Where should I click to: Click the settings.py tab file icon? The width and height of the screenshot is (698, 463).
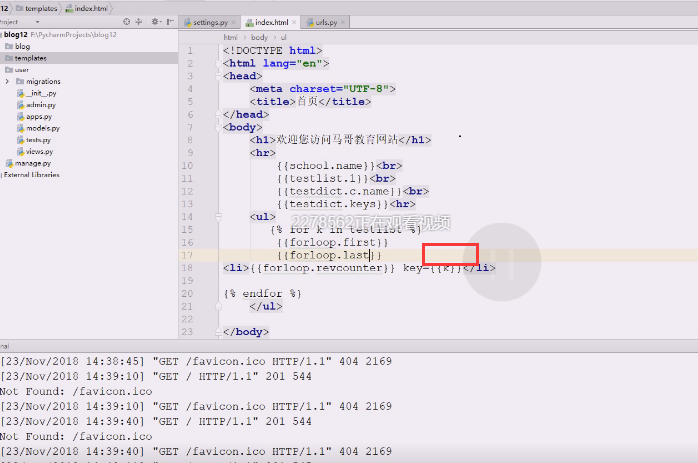point(187,22)
